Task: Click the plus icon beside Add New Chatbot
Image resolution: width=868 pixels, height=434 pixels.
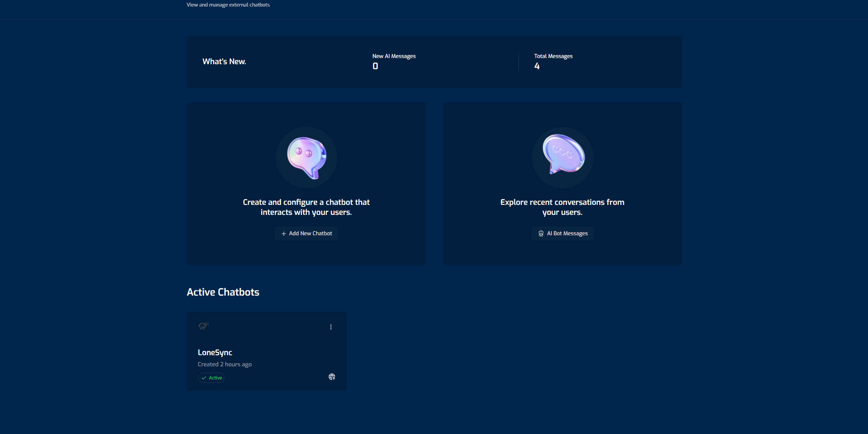Action: (284, 234)
